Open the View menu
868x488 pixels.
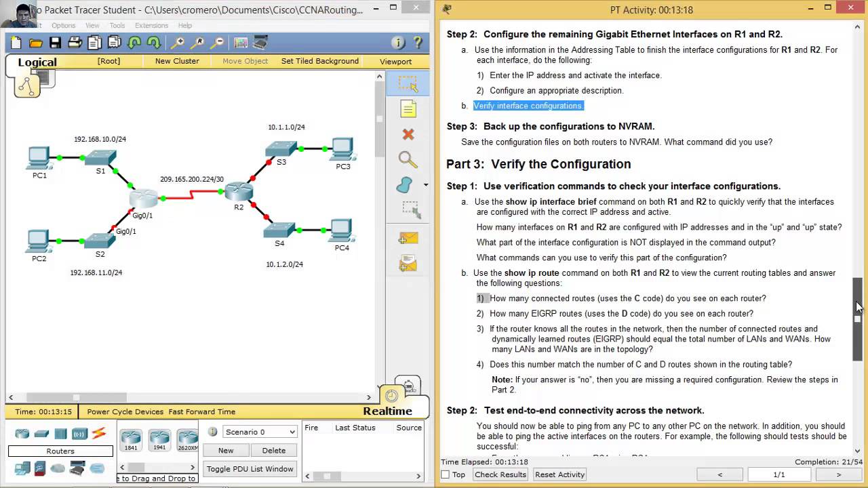coord(92,26)
